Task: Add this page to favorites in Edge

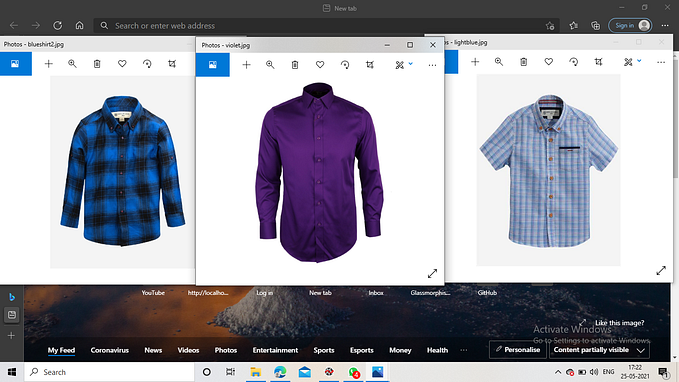Action: (550, 26)
